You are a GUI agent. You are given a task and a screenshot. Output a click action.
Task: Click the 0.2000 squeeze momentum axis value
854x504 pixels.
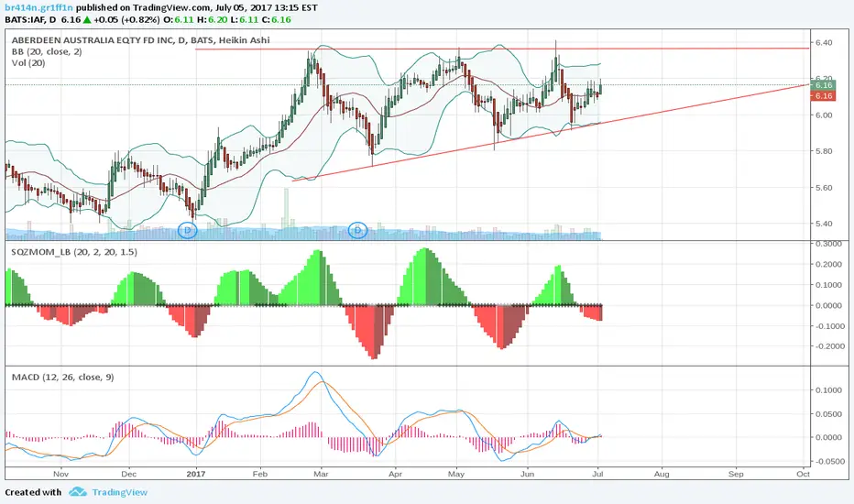pos(827,264)
